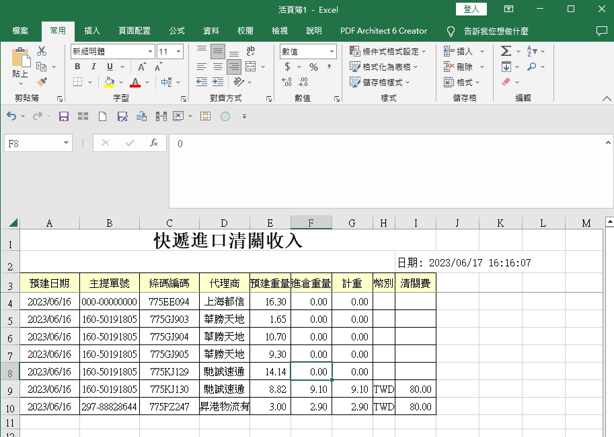The width and height of the screenshot is (614, 437).
Task: Click the 登入 sign-in button
Action: click(x=472, y=9)
